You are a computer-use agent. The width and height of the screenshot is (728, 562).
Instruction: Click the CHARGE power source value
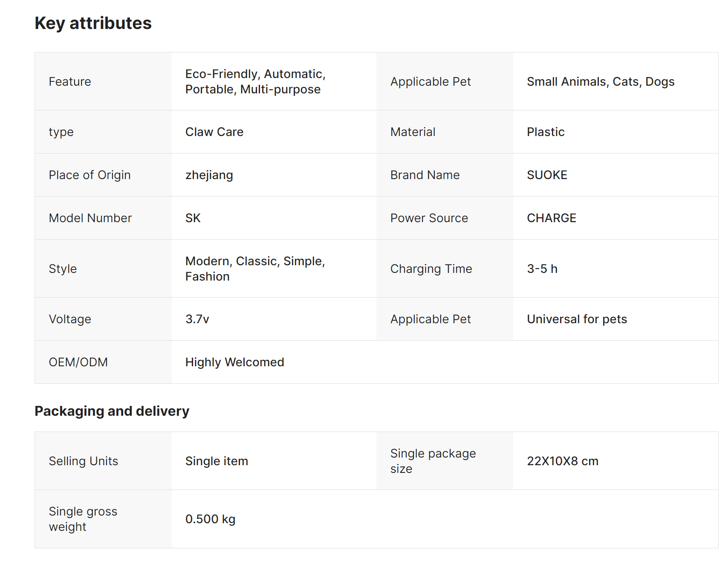click(551, 218)
